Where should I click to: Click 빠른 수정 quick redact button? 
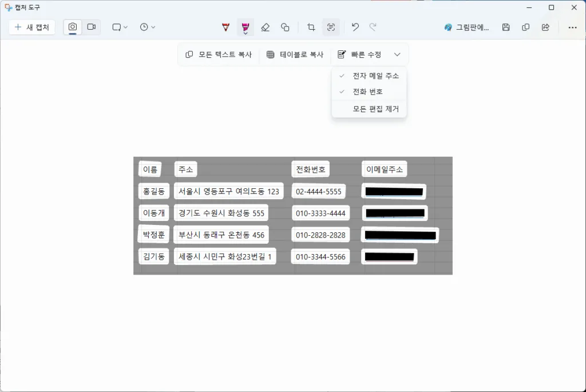click(359, 54)
